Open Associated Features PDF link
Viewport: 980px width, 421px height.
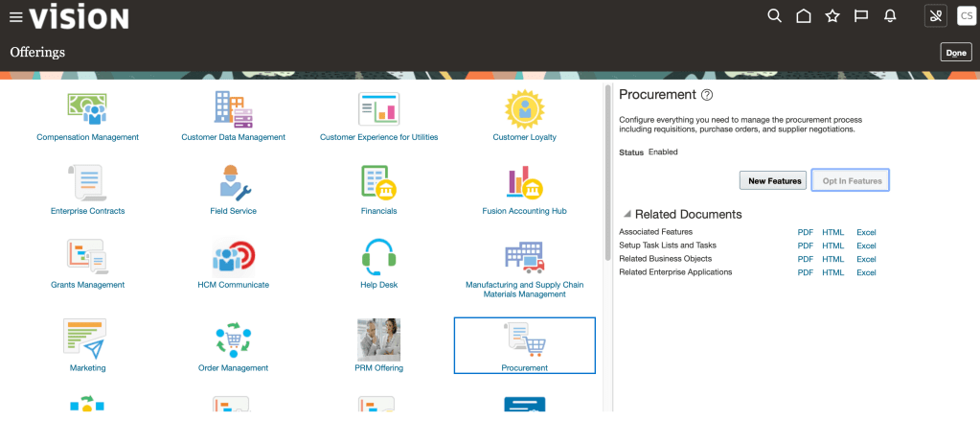coord(806,232)
